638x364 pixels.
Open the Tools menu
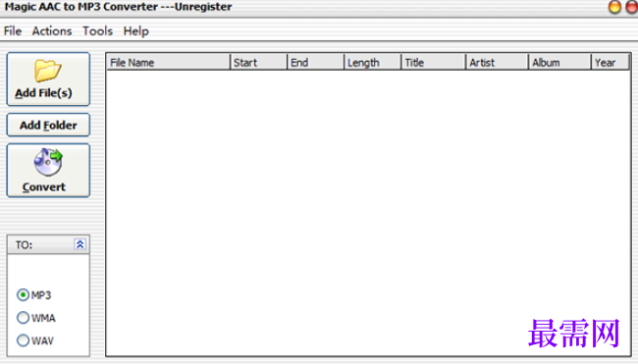coord(97,31)
